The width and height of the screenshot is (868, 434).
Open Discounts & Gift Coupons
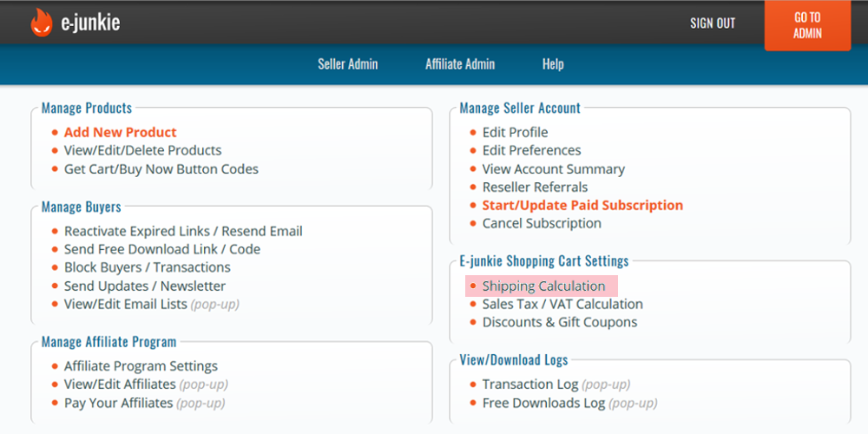(x=560, y=322)
